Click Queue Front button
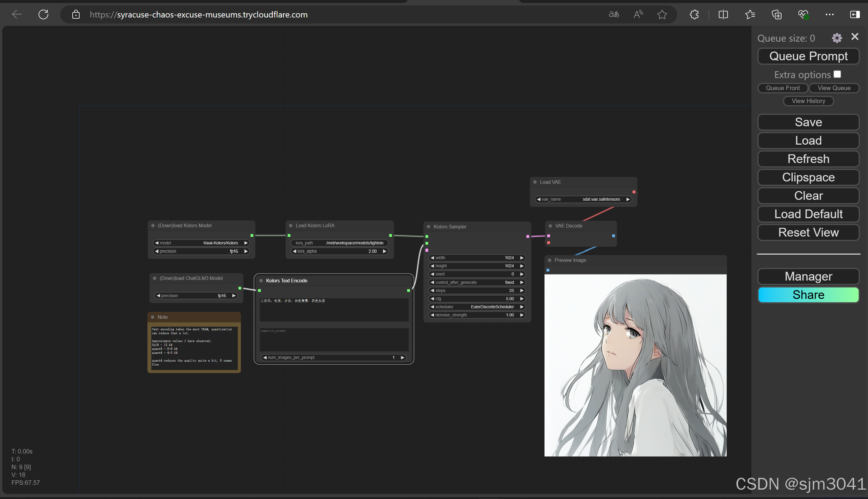This screenshot has height=499, width=868. [x=783, y=88]
